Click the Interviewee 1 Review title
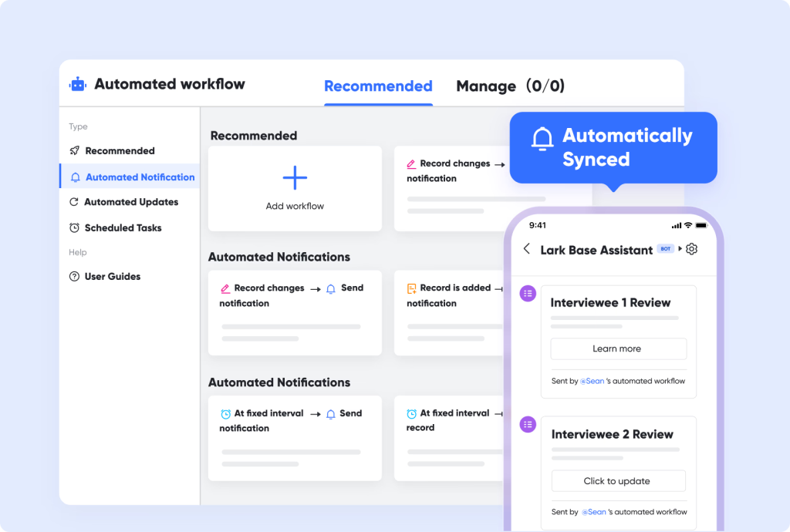This screenshot has width=790, height=532. [610, 302]
